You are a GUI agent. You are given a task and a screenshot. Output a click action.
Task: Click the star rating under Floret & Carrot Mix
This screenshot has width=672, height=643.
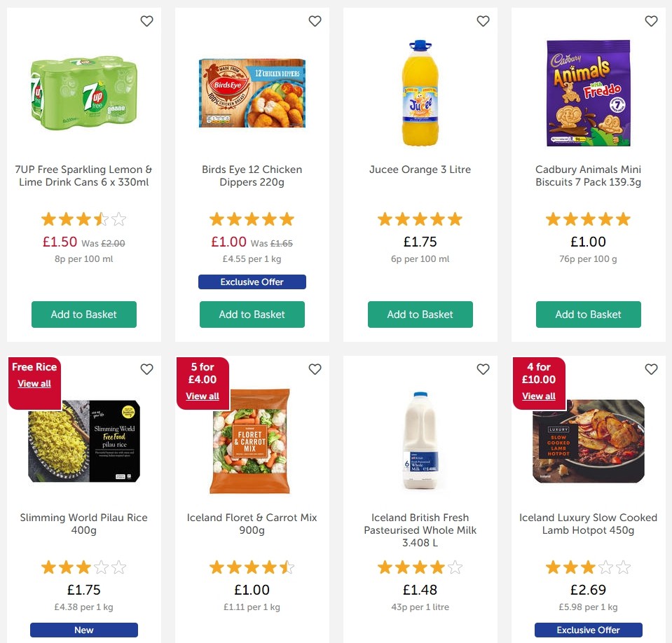tap(252, 567)
